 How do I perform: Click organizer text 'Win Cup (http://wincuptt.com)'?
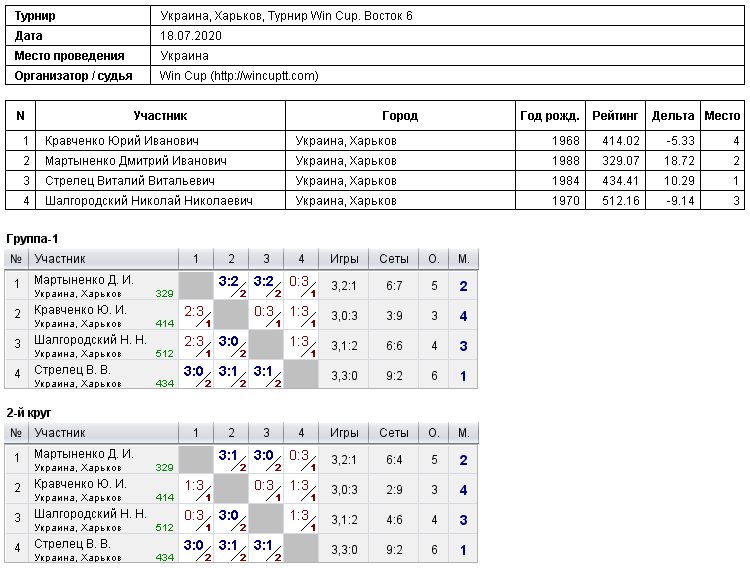239,76
